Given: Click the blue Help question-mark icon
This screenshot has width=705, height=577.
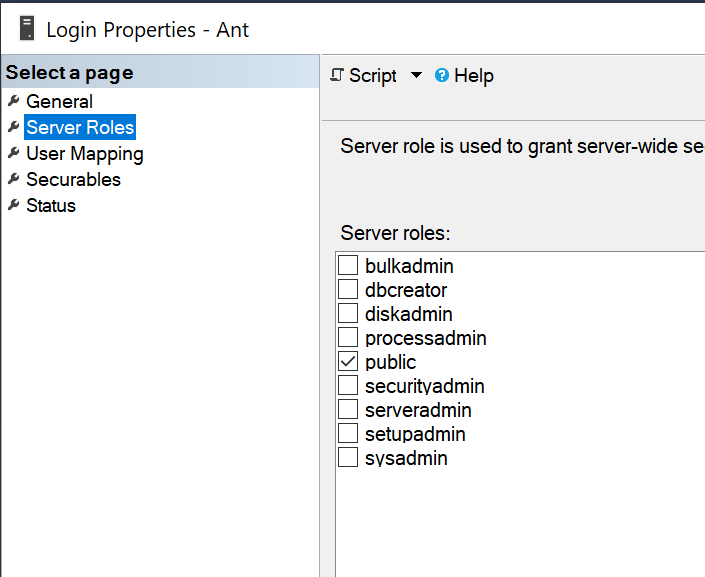Looking at the screenshot, I should click(442, 76).
